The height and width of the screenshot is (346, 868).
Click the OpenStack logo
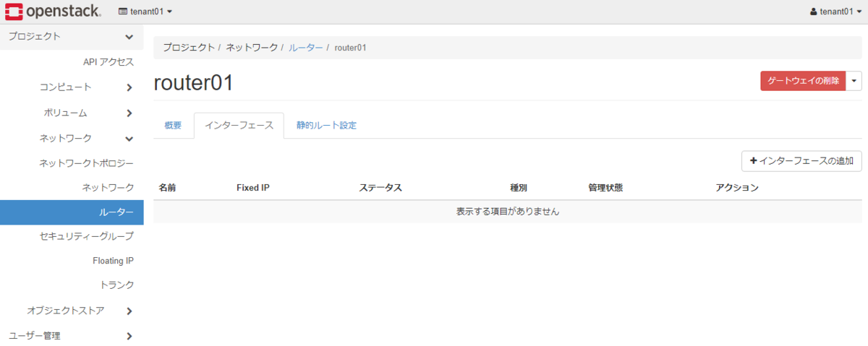point(53,12)
